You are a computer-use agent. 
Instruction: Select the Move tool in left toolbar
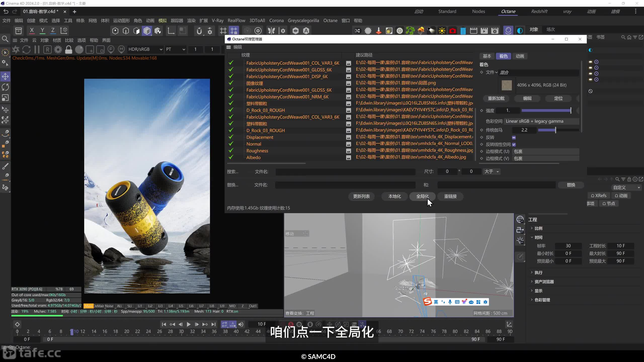pyautogui.click(x=5, y=76)
